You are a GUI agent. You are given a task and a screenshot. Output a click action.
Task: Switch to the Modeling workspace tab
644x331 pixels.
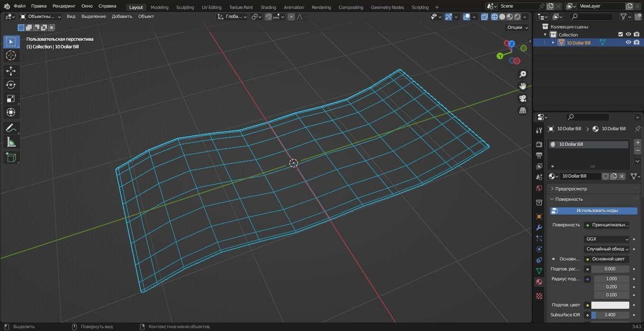click(159, 7)
